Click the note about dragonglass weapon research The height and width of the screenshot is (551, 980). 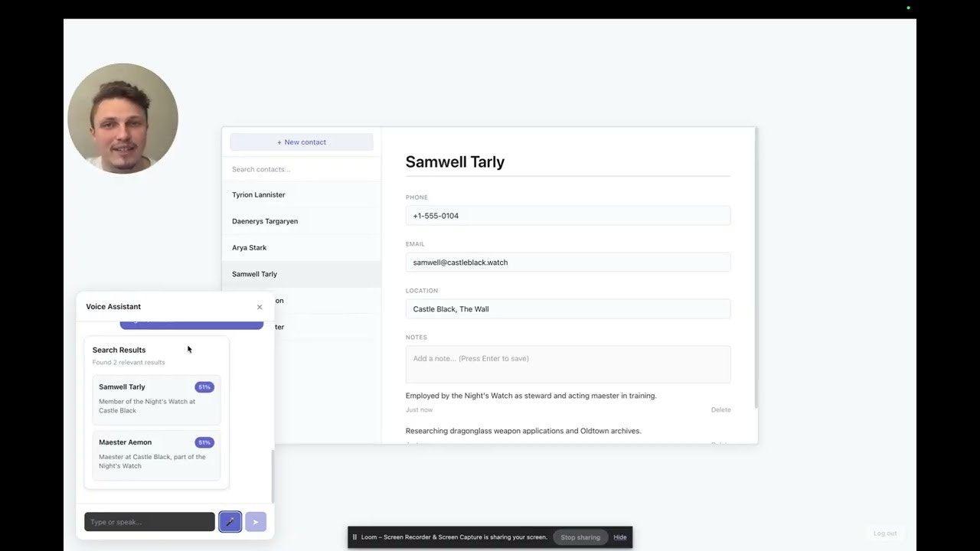[x=524, y=431]
